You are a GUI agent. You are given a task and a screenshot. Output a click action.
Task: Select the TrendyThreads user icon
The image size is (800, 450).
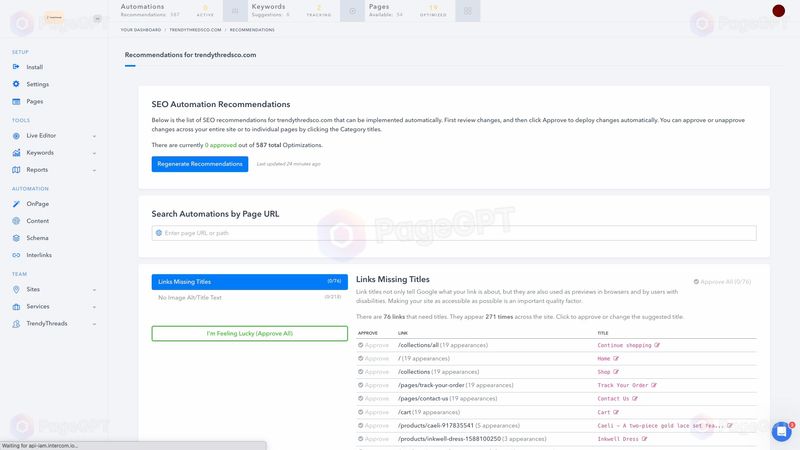pyautogui.click(x=16, y=323)
